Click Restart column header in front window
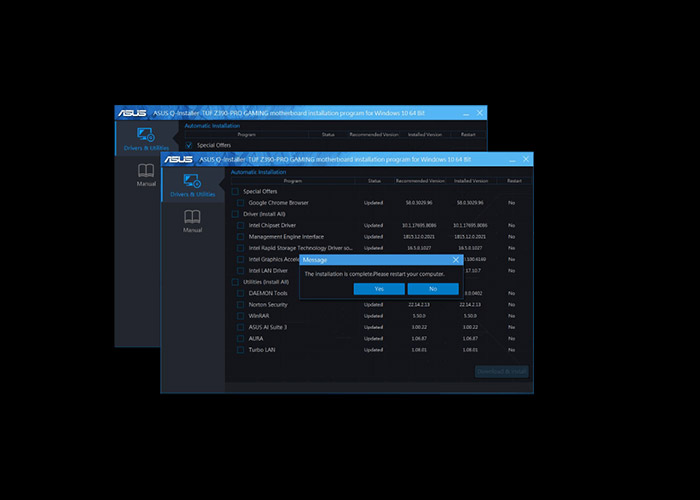Image resolution: width=700 pixels, height=500 pixels. point(514,181)
